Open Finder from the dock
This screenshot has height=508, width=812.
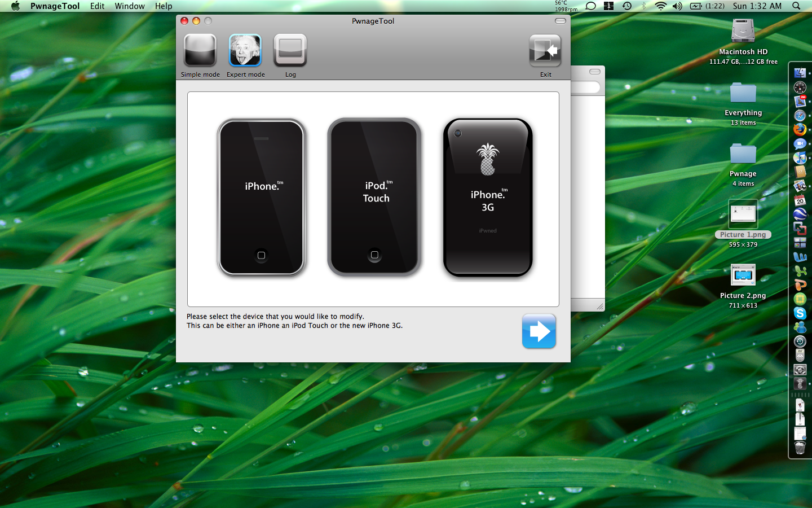click(800, 73)
